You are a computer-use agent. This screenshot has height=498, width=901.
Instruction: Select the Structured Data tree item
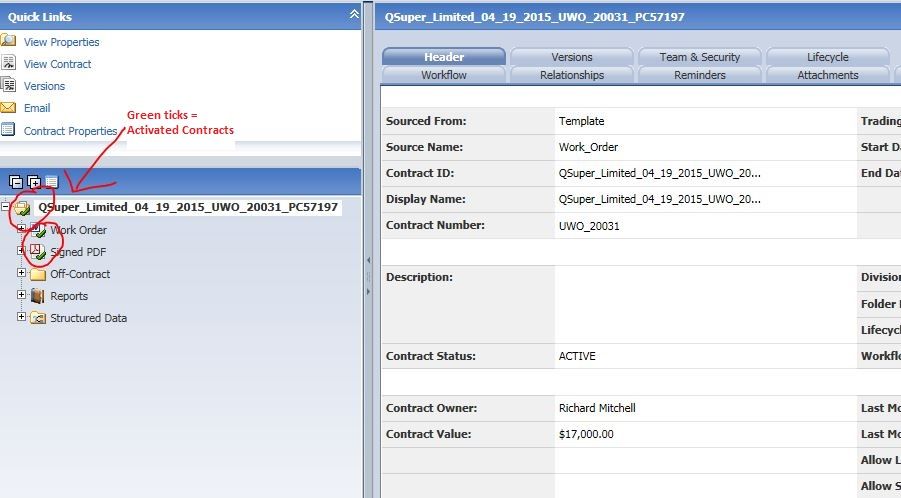pos(88,318)
